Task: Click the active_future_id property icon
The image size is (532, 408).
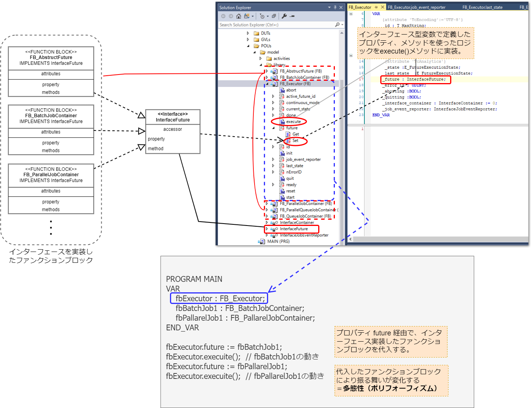Action: coord(282,97)
